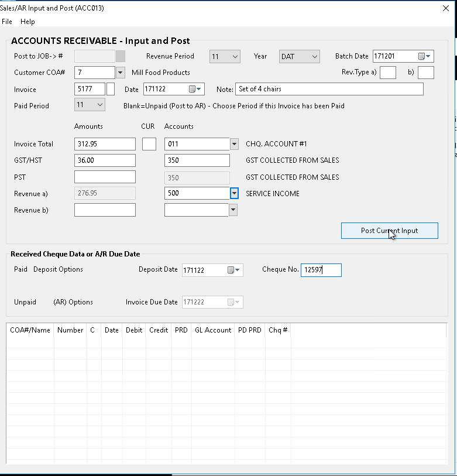The height and width of the screenshot is (476, 457).
Task: Click the SERVICE INCOME account label
Action: [273, 193]
